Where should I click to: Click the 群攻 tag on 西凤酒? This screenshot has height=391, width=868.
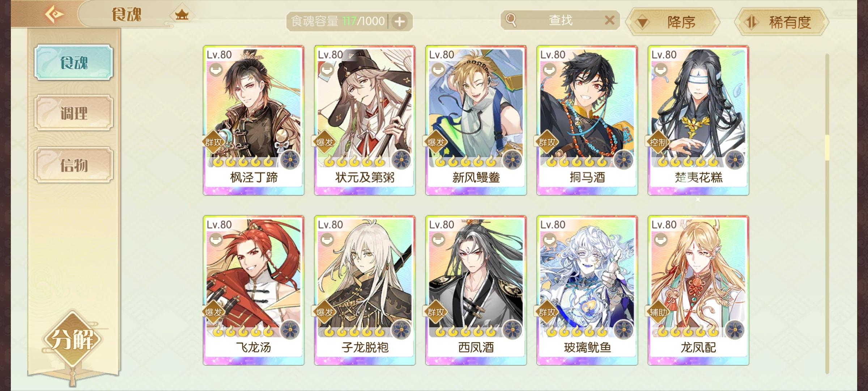[436, 312]
